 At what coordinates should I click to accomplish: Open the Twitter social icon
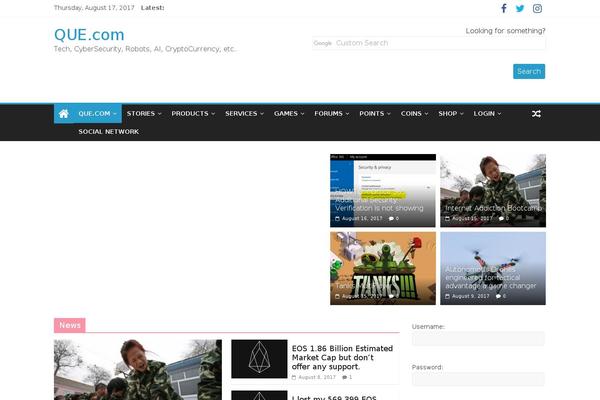click(x=520, y=8)
